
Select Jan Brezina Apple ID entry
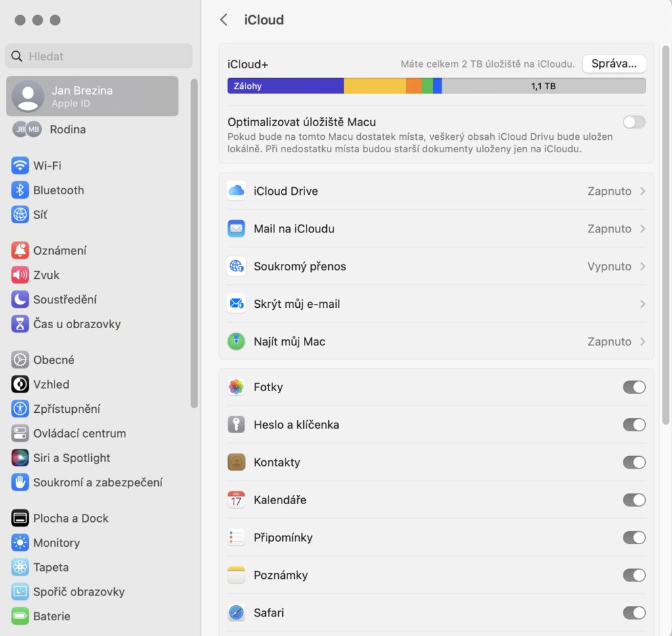click(92, 96)
